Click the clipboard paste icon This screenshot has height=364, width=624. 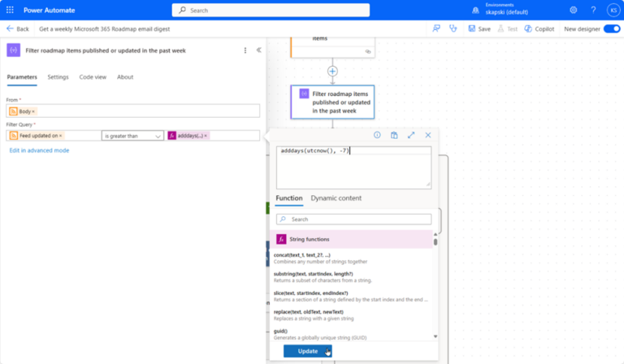[x=394, y=135]
